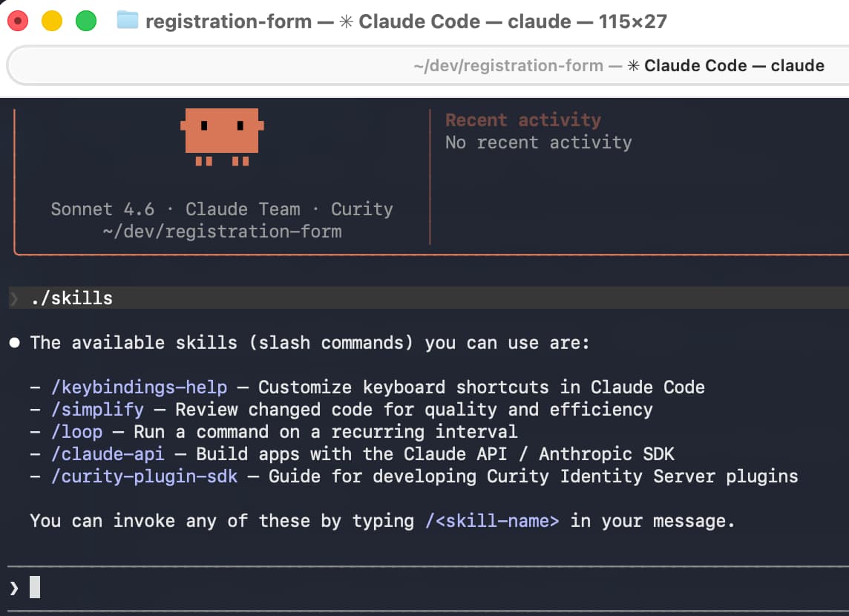Click the /simplify skill command
The image size is (849, 616).
click(x=97, y=409)
